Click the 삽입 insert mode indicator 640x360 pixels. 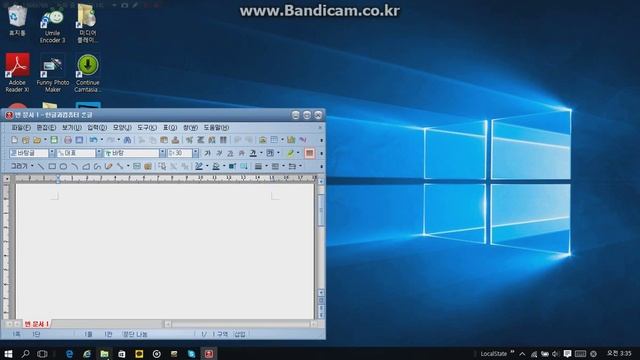click(x=240, y=334)
